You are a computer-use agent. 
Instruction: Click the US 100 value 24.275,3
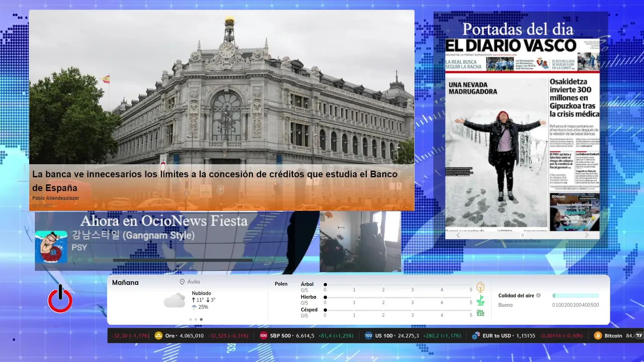pyautogui.click(x=408, y=336)
